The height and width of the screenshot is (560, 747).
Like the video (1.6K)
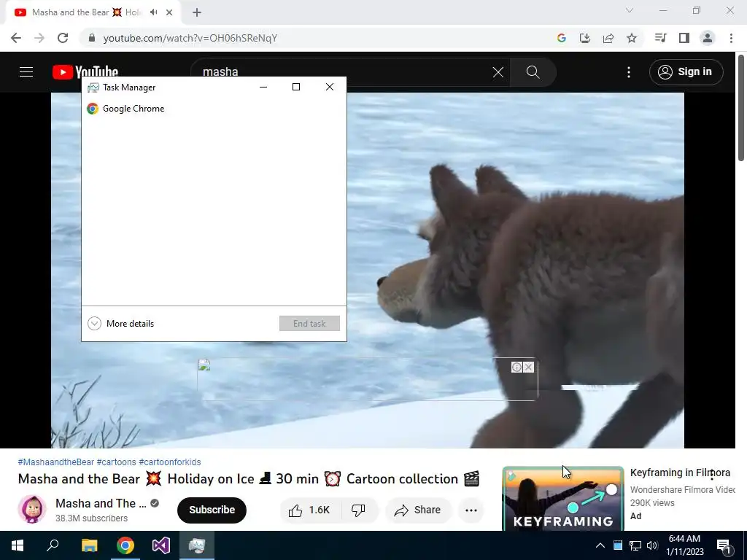(309, 510)
